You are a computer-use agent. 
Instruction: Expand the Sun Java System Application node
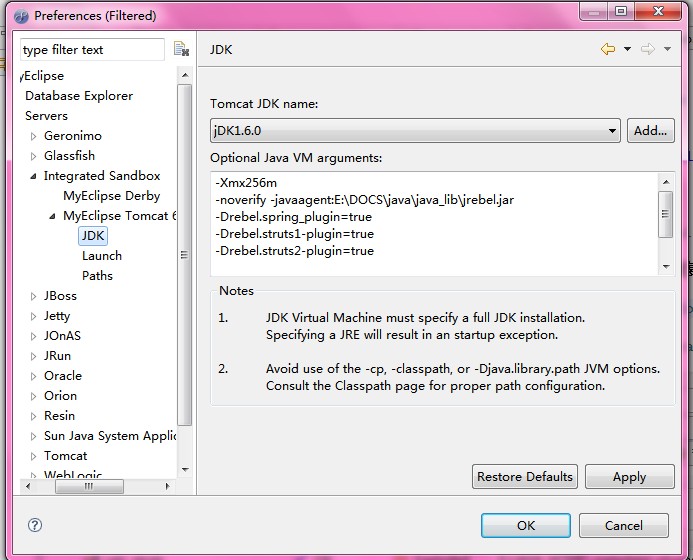click(x=33, y=436)
